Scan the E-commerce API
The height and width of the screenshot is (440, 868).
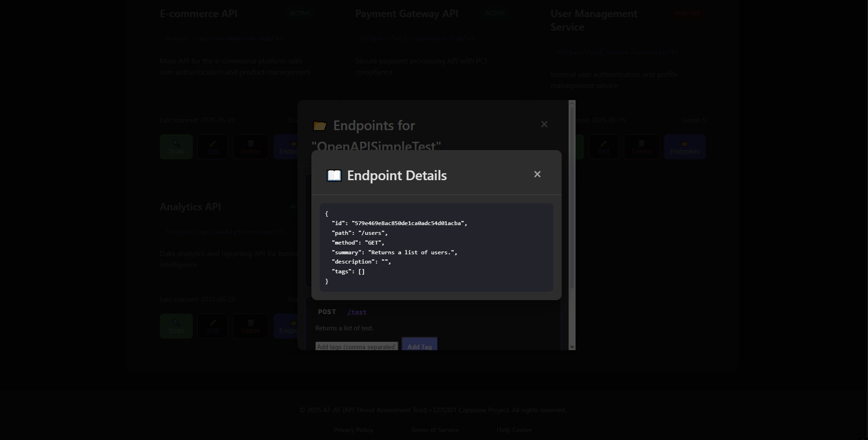coord(176,147)
